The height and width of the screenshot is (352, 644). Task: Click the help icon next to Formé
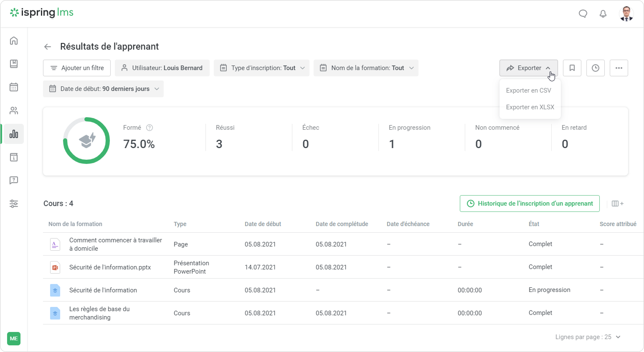tap(150, 128)
